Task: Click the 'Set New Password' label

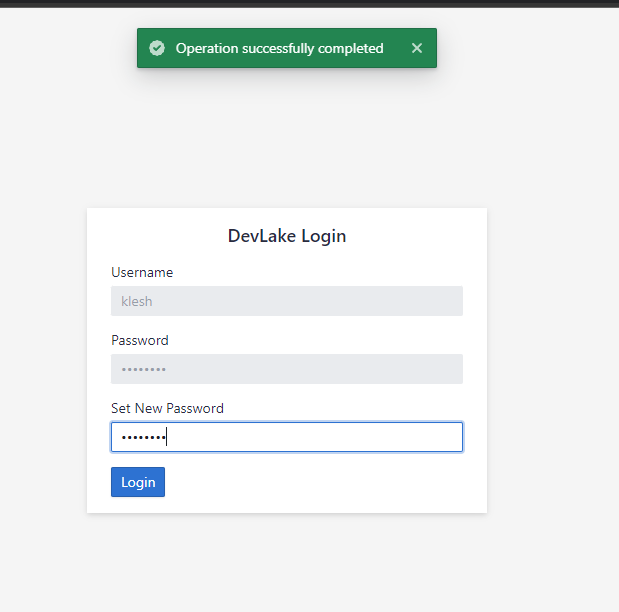Action: (x=167, y=408)
